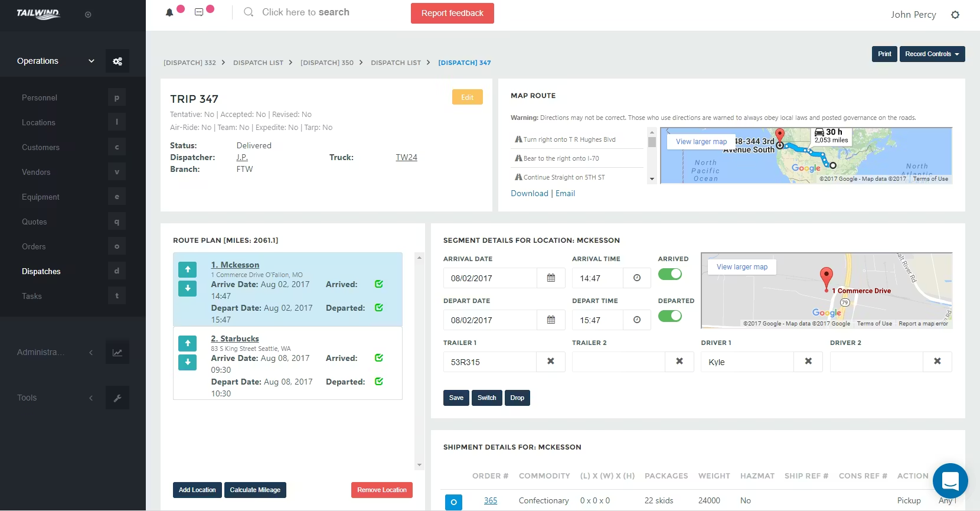Screen dimensions: 980x511
Task: Toggle the Departed switch off
Action: 670,316
